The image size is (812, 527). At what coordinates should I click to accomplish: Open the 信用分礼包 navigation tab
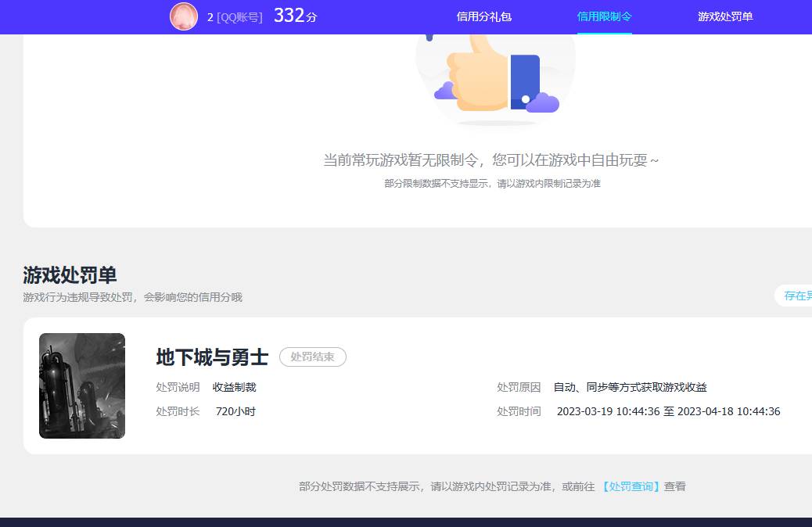tap(483, 16)
